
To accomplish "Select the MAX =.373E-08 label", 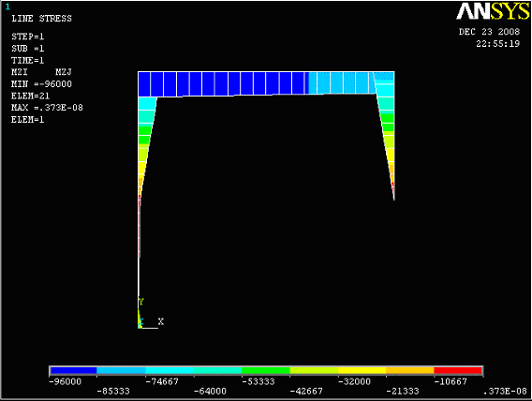I will [47, 108].
